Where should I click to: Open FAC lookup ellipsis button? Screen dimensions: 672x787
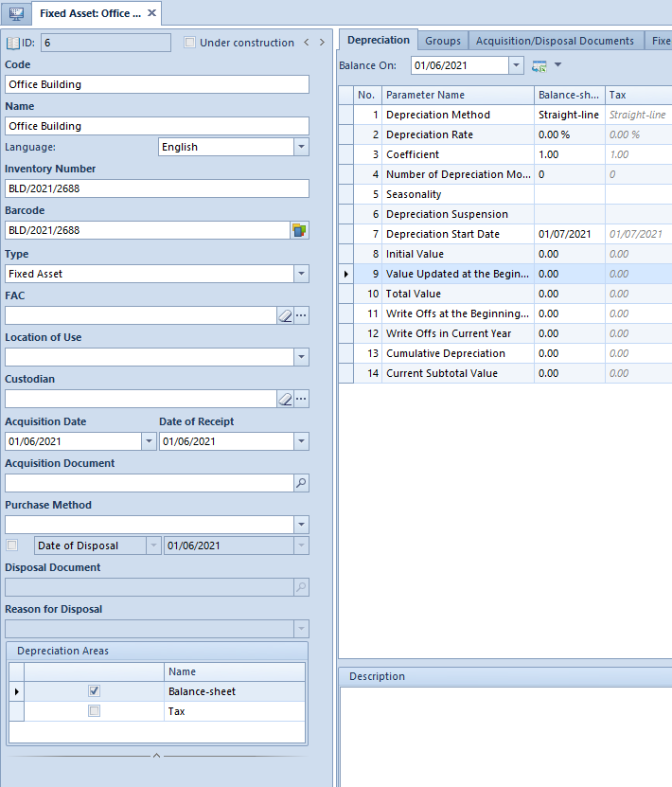(x=301, y=315)
